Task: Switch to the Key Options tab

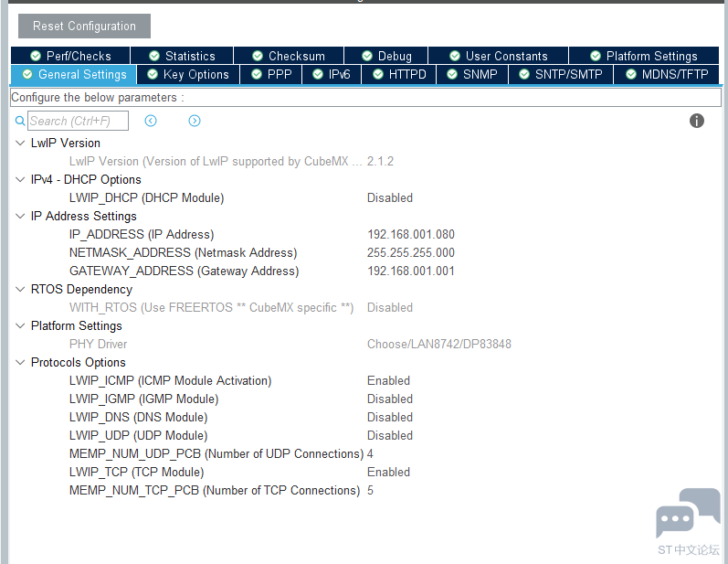Action: (188, 74)
